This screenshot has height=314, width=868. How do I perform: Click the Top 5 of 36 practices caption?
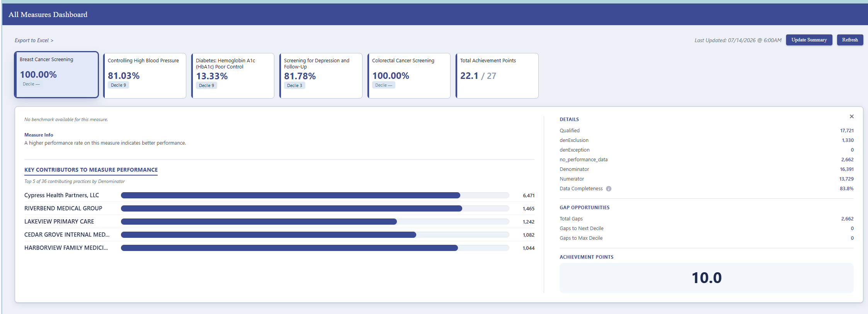pos(75,181)
